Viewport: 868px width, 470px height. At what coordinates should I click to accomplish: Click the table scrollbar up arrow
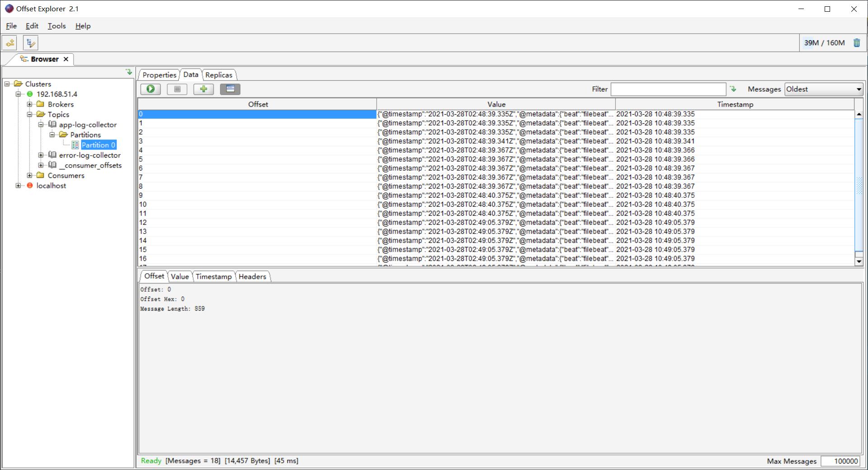(859, 114)
